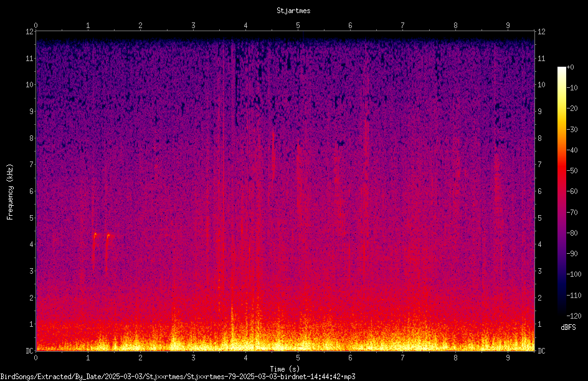Click the 9 kHz label on left axis
This screenshot has height=381, width=588.
(32, 112)
